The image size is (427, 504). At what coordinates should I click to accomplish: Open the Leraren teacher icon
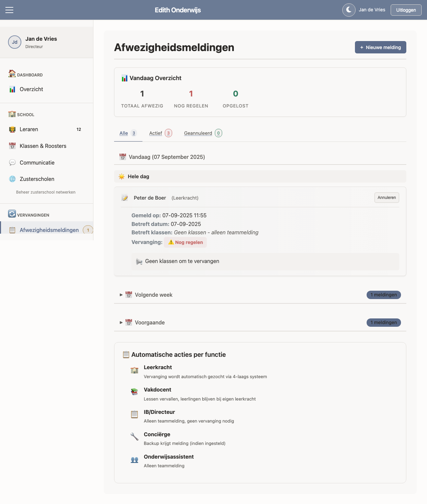click(x=12, y=129)
